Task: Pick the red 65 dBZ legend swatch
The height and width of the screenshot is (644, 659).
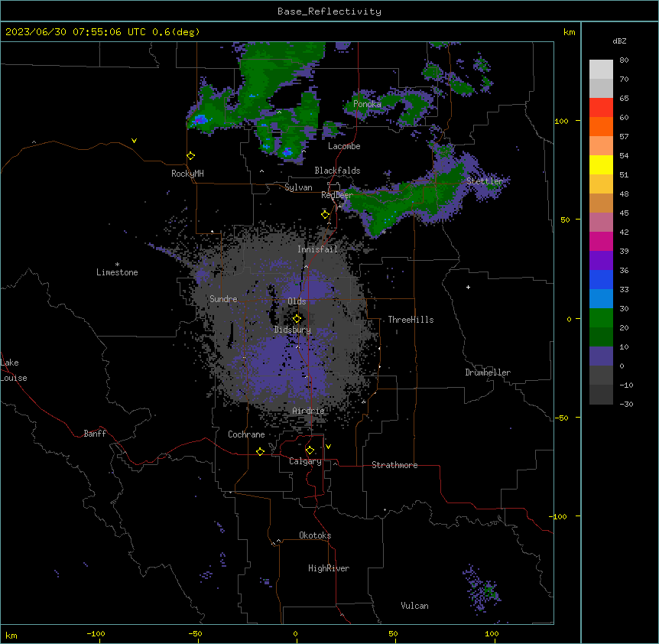Action: [x=601, y=108]
